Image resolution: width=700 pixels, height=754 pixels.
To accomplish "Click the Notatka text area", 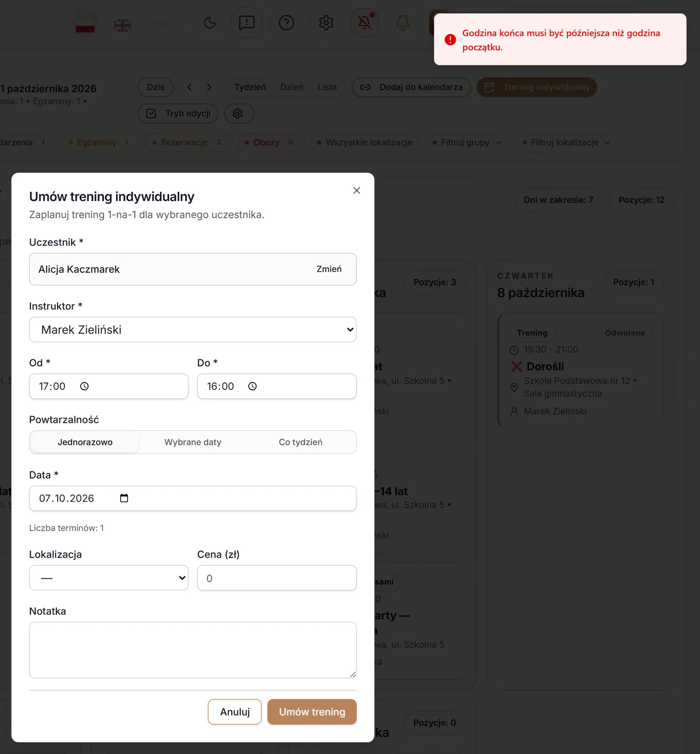I will 193,650.
